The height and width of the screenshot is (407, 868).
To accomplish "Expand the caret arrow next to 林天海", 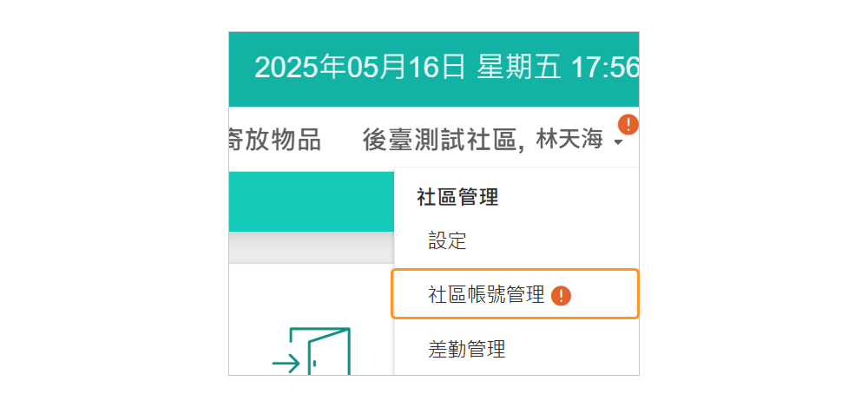I will coord(618,143).
